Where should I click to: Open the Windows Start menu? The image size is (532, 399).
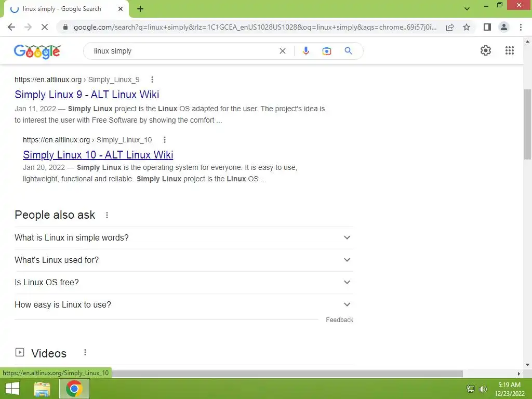coord(12,389)
